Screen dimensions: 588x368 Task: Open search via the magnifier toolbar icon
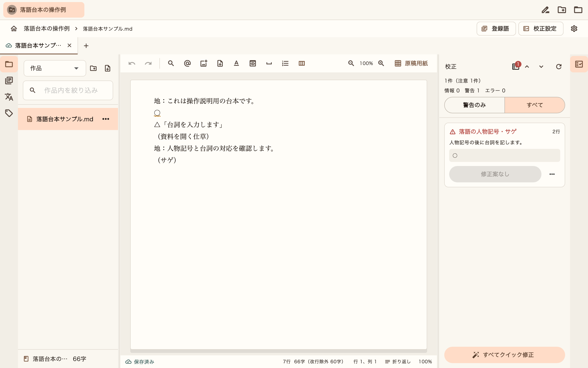(171, 64)
